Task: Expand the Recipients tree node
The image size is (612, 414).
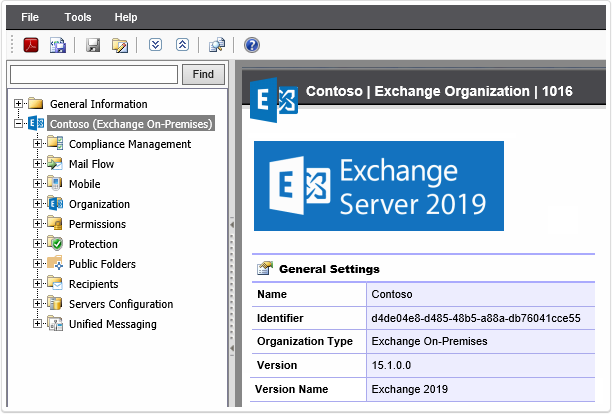Action: [38, 284]
